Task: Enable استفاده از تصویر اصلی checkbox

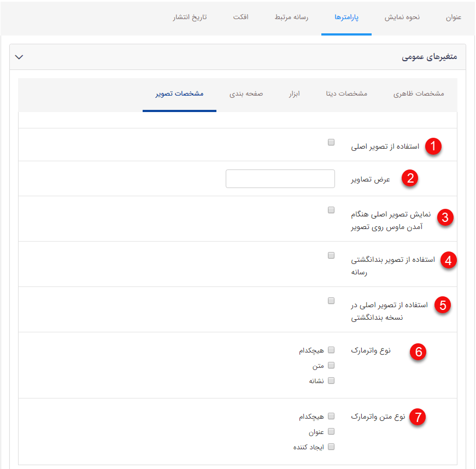Action: 331,142
